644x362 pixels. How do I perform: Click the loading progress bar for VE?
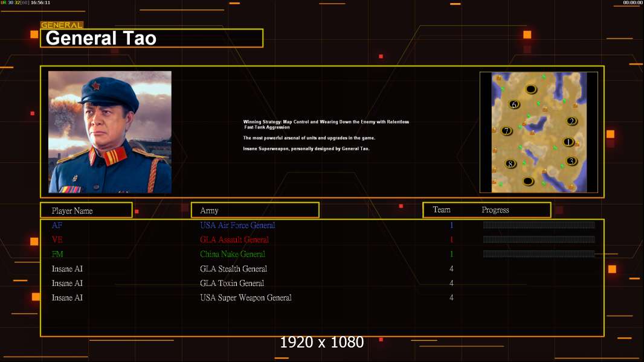(539, 239)
